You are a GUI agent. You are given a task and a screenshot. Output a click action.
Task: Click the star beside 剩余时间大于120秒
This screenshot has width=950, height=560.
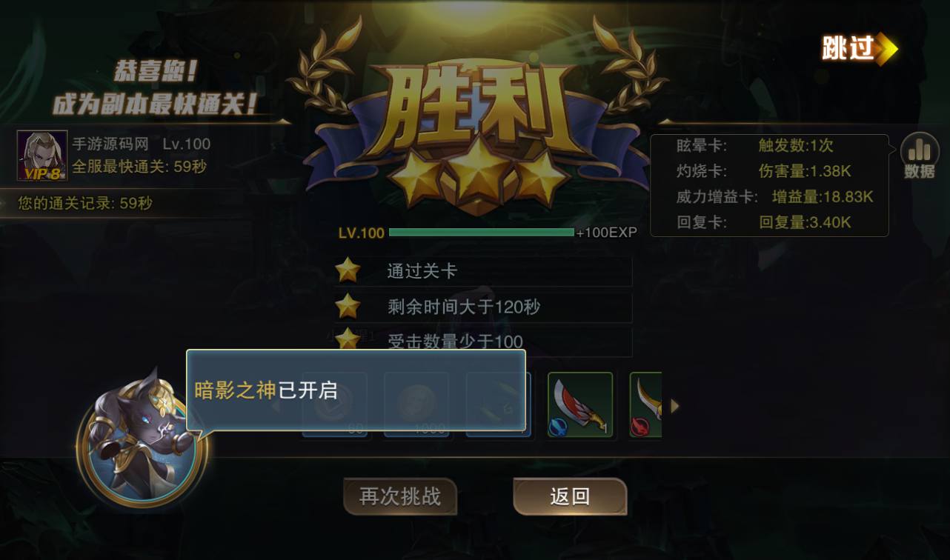click(x=348, y=306)
